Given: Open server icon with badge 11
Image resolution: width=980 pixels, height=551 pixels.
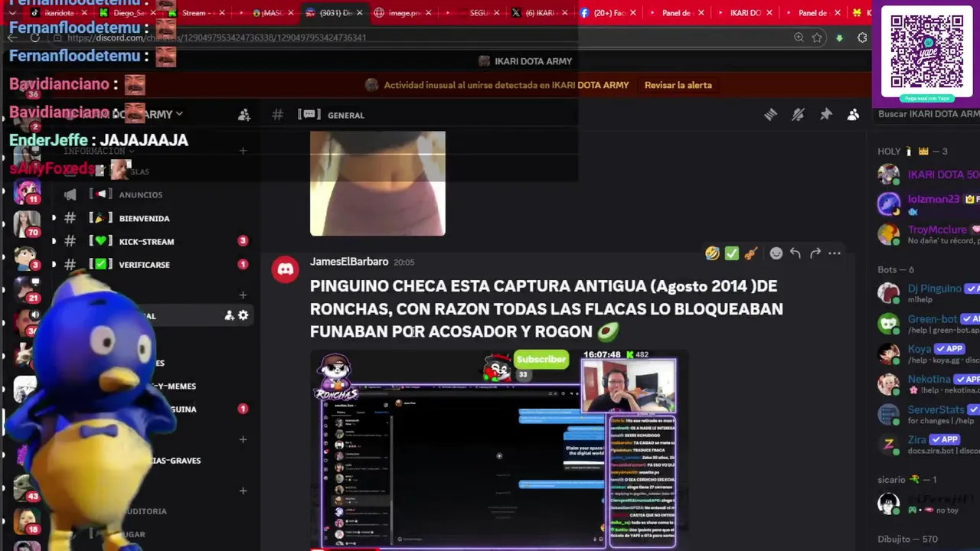Looking at the screenshot, I should pos(26,190).
